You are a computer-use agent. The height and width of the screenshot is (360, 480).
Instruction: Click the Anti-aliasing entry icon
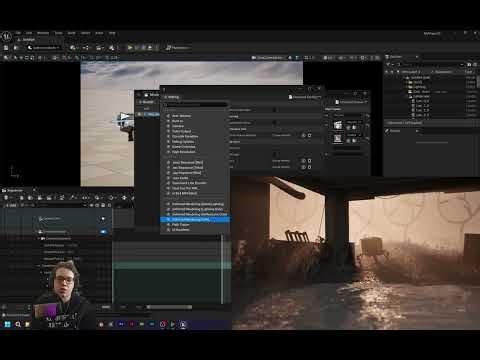(x=168, y=116)
